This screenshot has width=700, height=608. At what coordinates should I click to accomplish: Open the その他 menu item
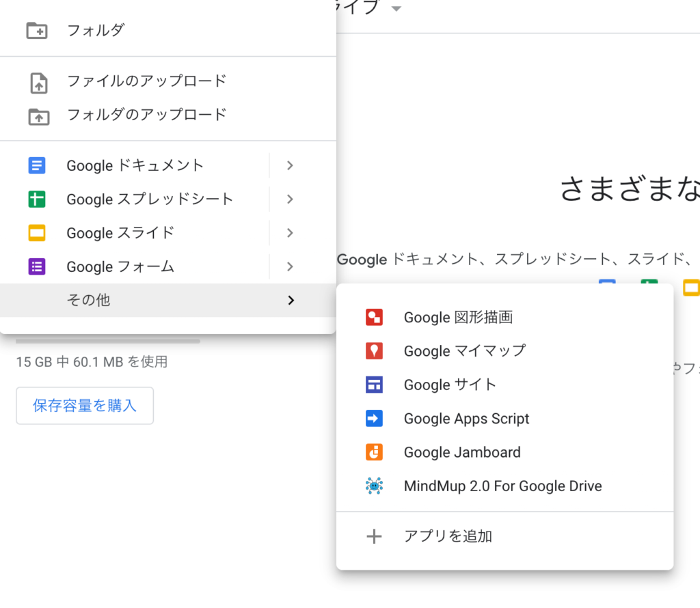click(168, 300)
